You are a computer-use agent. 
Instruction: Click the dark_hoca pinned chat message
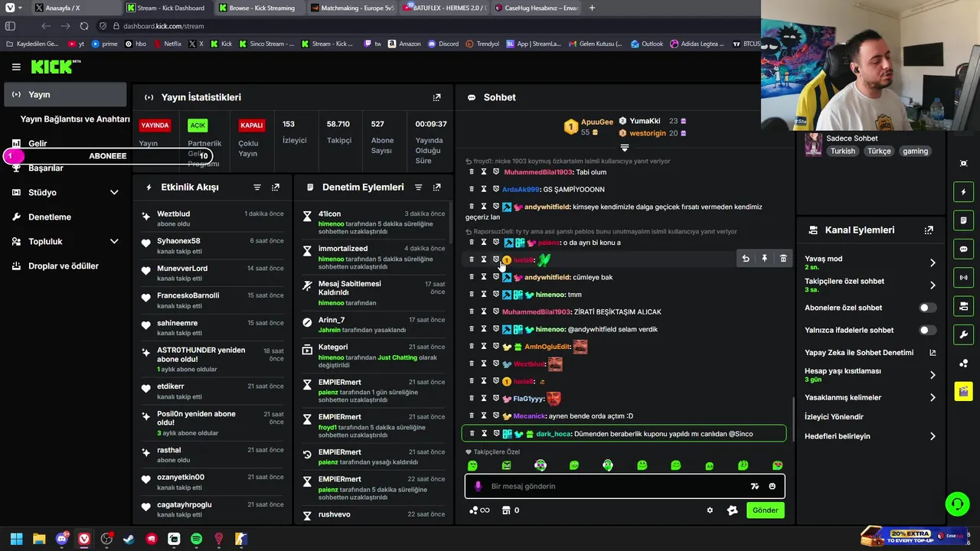click(624, 434)
